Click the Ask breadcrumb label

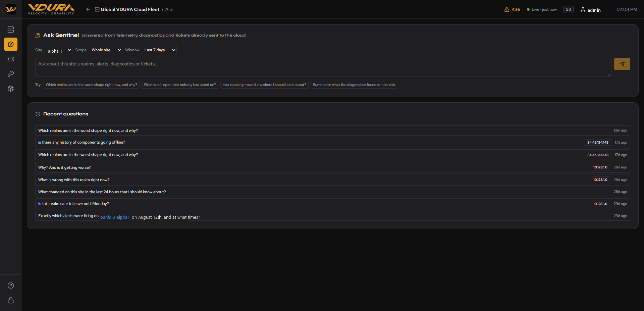point(169,9)
